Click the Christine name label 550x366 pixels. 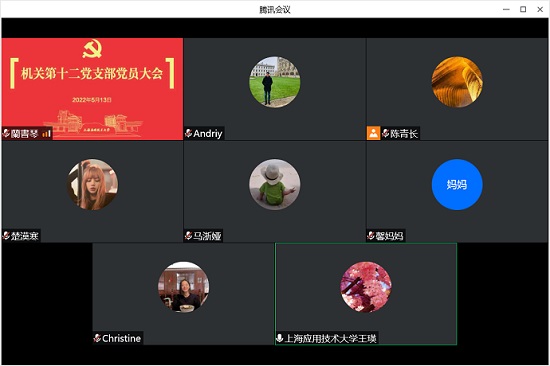click(121, 338)
